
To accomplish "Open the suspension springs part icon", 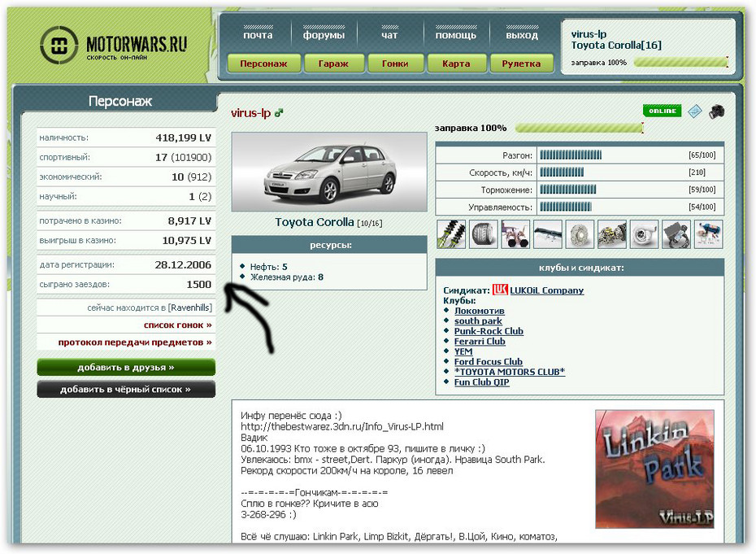I will pyautogui.click(x=451, y=234).
